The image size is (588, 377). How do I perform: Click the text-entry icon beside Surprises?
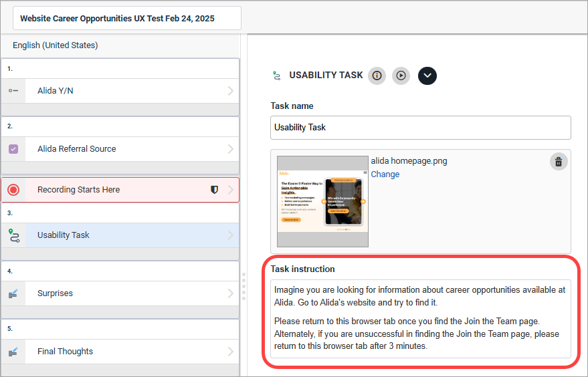pyautogui.click(x=13, y=293)
